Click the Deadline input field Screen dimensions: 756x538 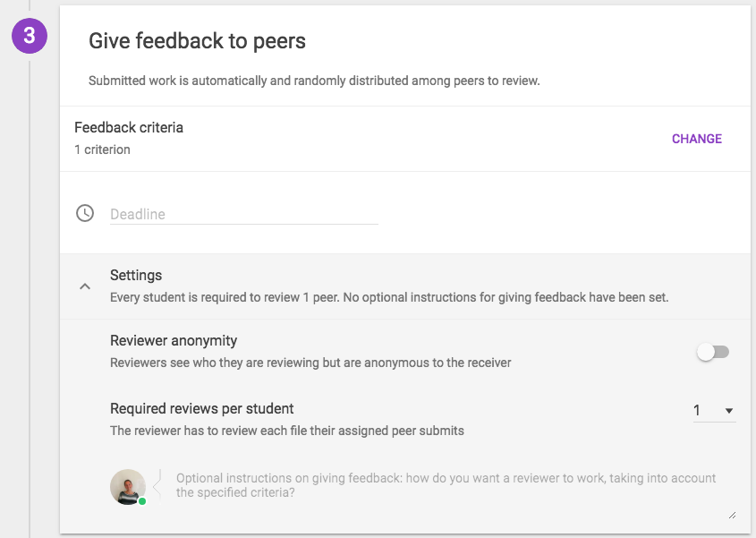coord(244,214)
